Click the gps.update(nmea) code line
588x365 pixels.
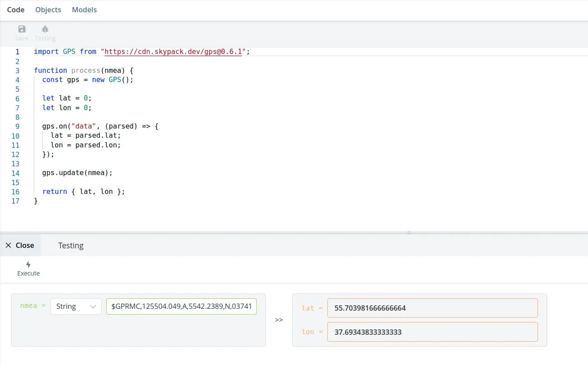(77, 173)
